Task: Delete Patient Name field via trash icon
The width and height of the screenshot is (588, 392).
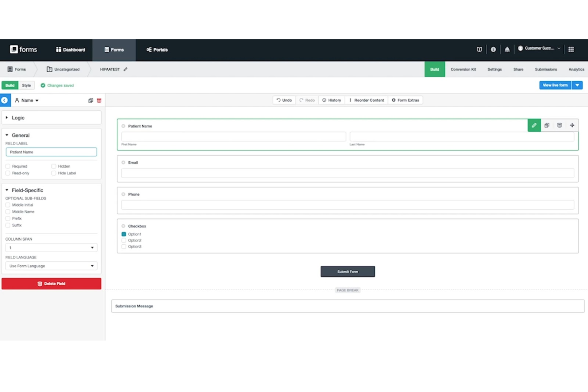Action: pos(559,125)
